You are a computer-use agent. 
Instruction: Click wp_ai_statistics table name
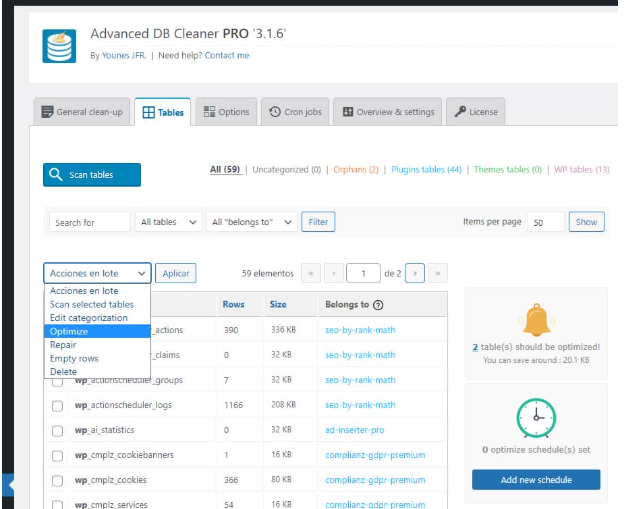(x=104, y=430)
